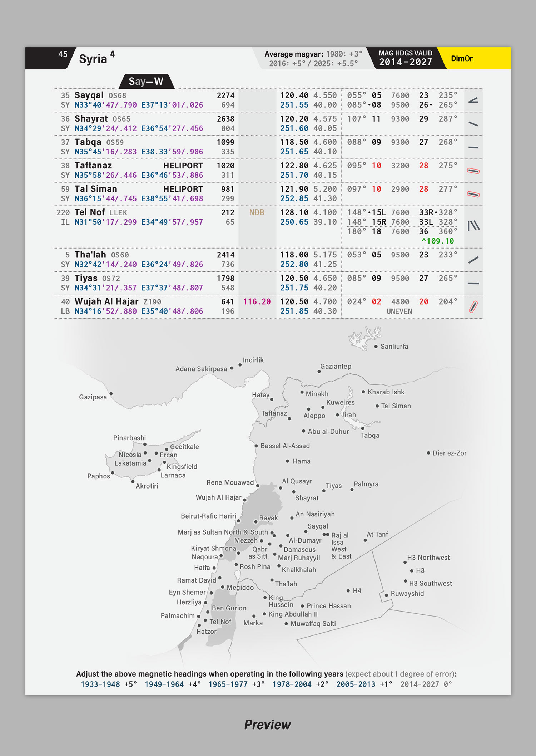Click the Syria page title
This screenshot has height=756, width=536.
[x=93, y=59]
